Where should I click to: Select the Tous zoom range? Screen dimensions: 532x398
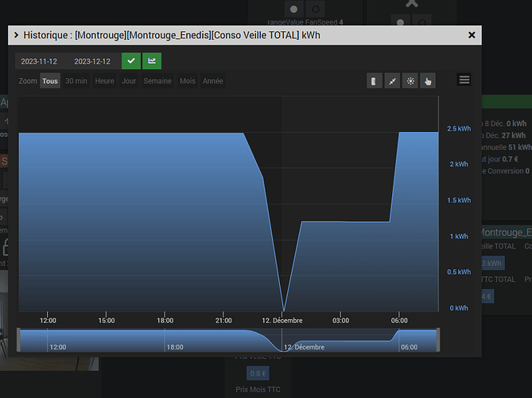pos(50,81)
